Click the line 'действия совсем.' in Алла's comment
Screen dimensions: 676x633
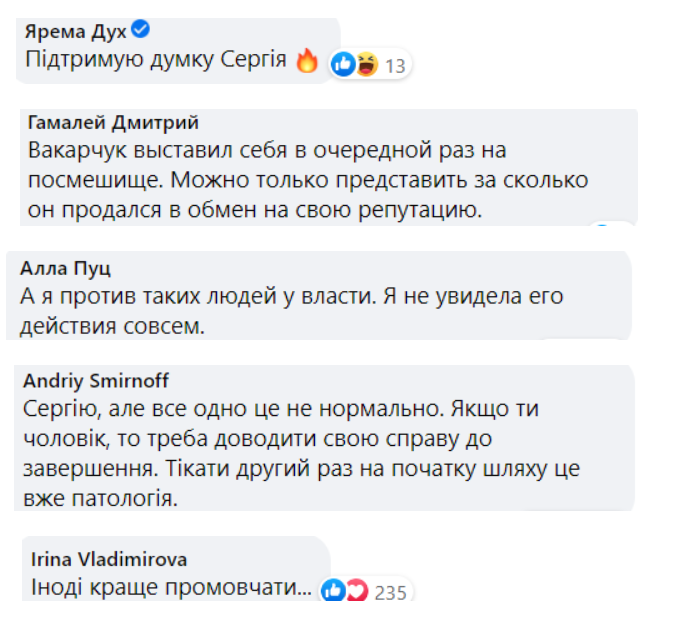pyautogui.click(x=112, y=326)
